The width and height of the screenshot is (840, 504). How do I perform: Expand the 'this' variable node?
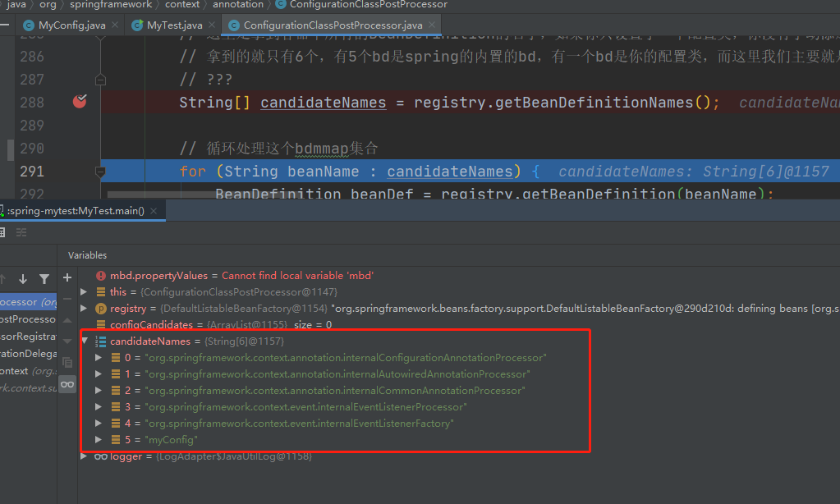pyautogui.click(x=83, y=291)
